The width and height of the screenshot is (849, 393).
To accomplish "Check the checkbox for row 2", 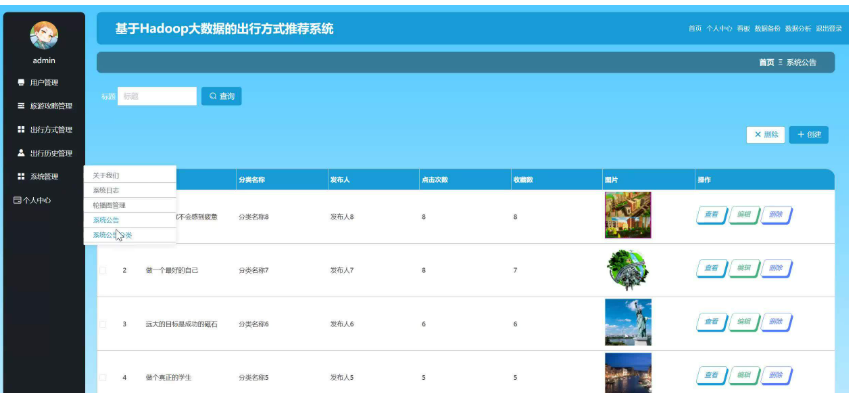I will tap(103, 270).
